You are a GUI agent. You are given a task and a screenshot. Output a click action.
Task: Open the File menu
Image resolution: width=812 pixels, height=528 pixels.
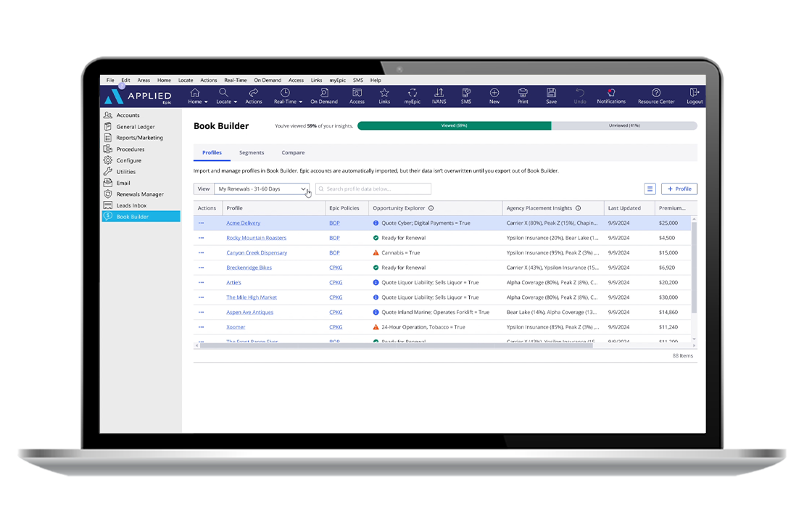tap(110, 81)
